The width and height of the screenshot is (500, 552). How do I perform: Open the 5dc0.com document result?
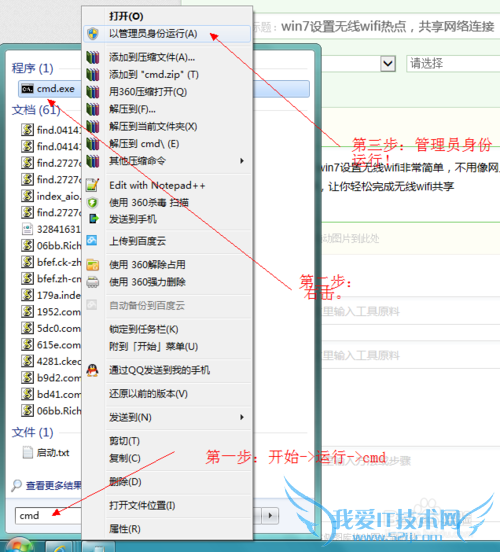(x=51, y=328)
